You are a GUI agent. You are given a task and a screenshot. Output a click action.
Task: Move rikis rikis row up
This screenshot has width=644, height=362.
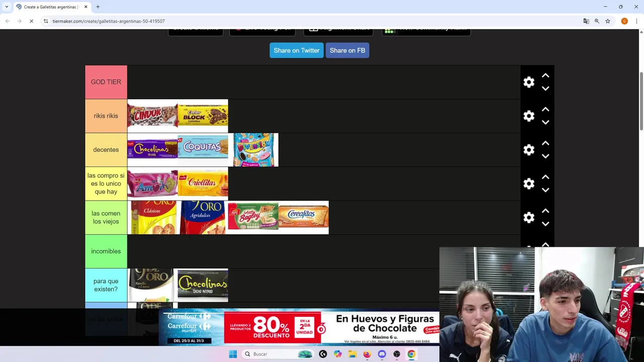(x=545, y=109)
